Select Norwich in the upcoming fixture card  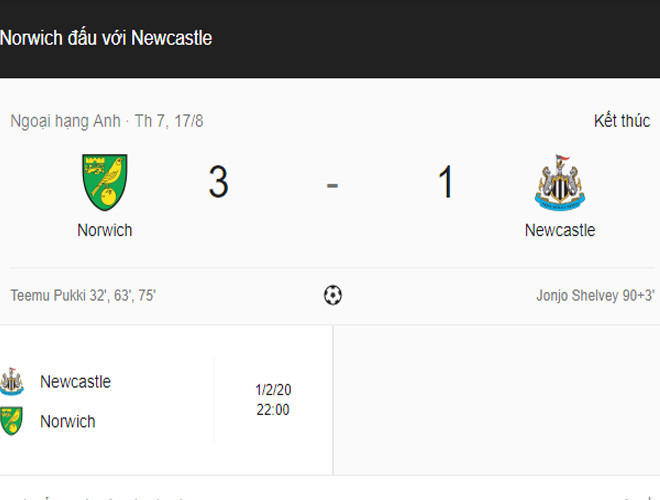click(x=68, y=421)
